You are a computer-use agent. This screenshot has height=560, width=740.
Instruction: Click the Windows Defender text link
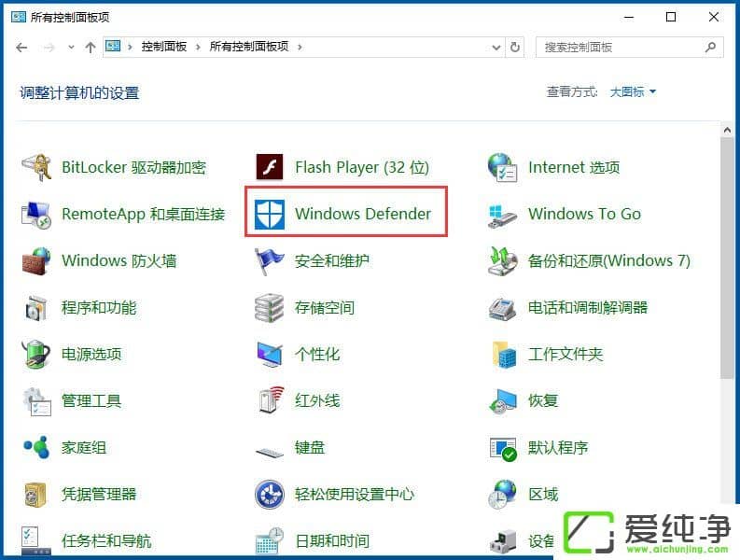[x=363, y=214]
